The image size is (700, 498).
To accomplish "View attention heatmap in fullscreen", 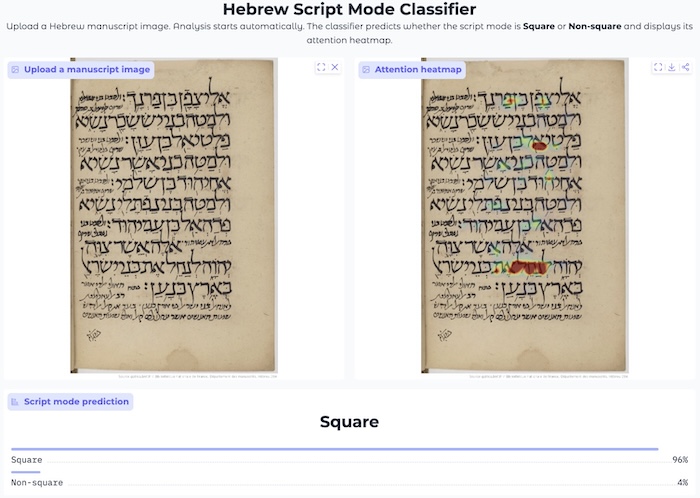I will (658, 67).
